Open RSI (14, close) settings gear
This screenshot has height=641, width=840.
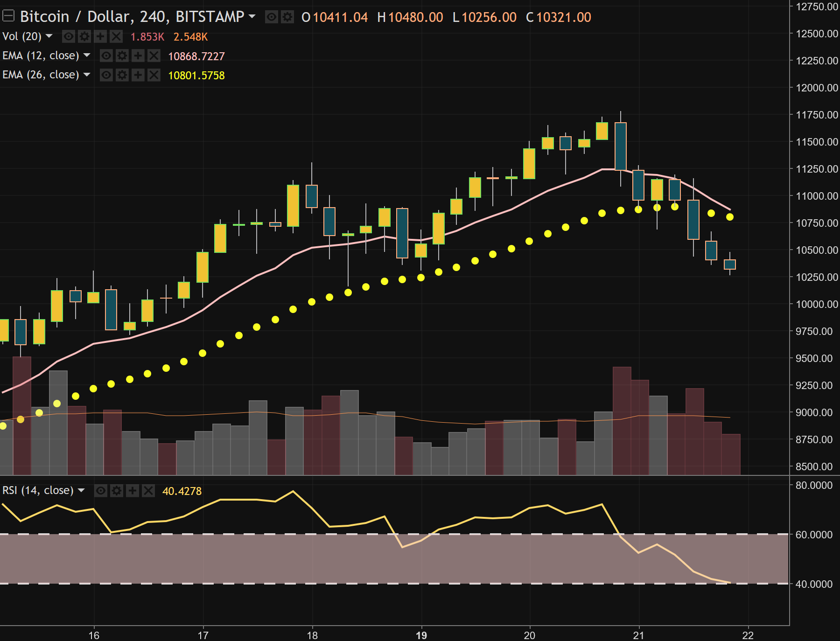(117, 491)
